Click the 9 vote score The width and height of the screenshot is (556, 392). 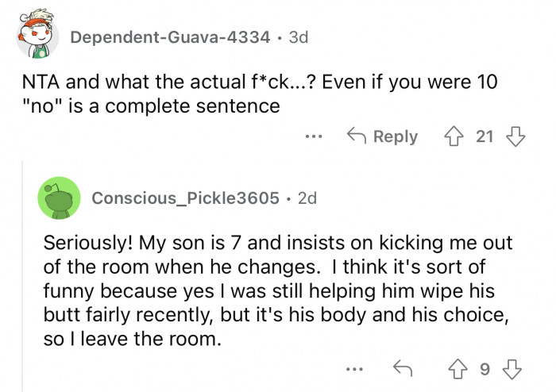pyautogui.click(x=487, y=367)
